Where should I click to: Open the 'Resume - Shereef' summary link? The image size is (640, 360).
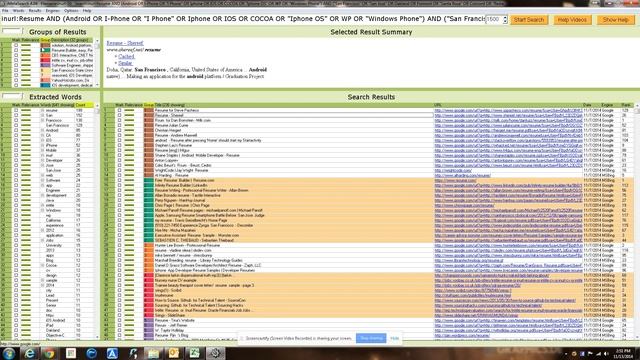[125, 43]
